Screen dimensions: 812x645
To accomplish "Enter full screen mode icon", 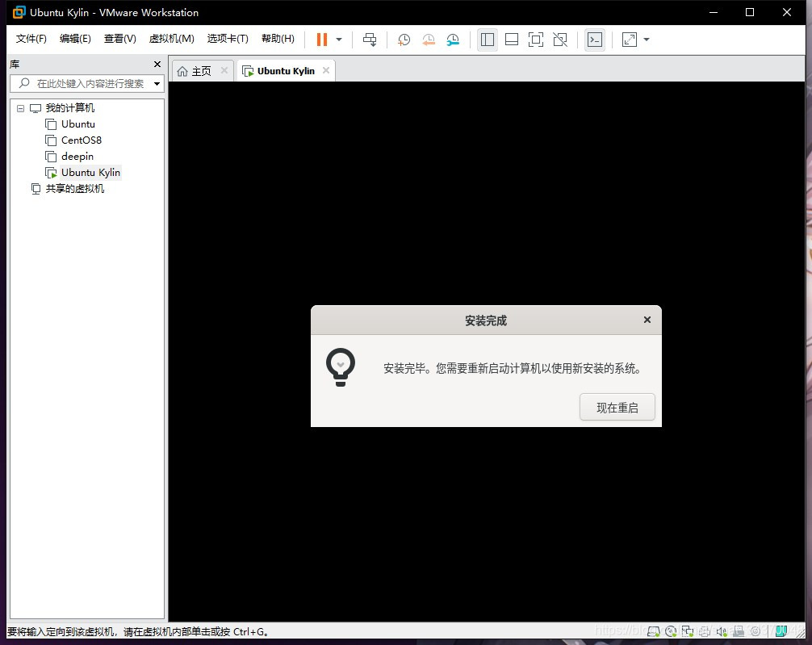I will coord(535,40).
